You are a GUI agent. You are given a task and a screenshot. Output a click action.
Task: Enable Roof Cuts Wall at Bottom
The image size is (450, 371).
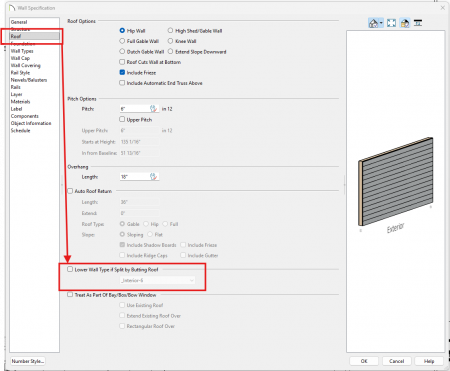pos(122,62)
